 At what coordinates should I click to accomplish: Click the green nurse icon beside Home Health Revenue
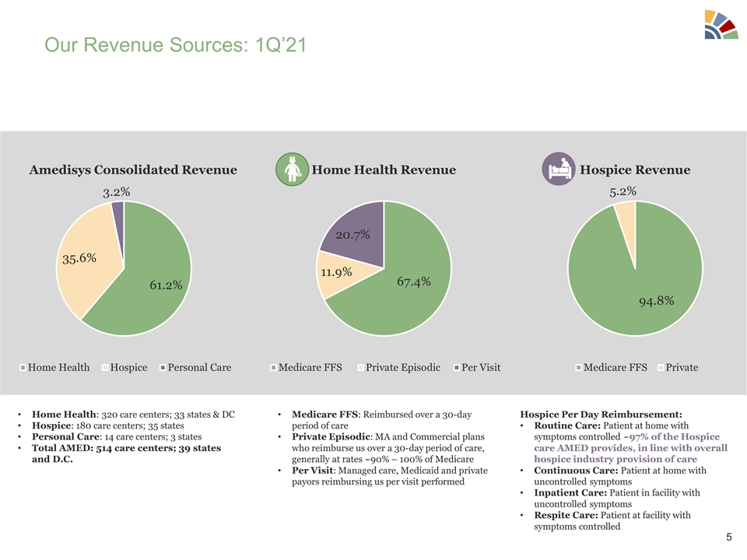(292, 169)
